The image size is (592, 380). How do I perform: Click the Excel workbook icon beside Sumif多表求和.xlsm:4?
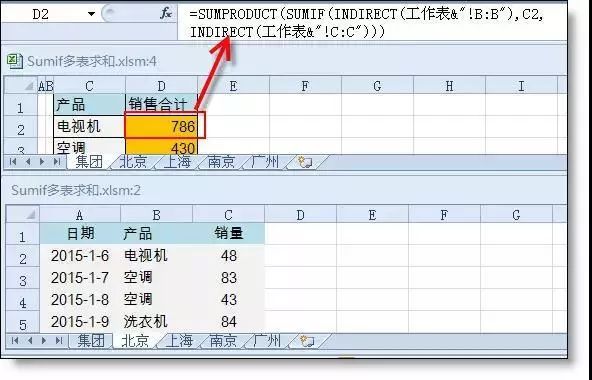(15, 61)
